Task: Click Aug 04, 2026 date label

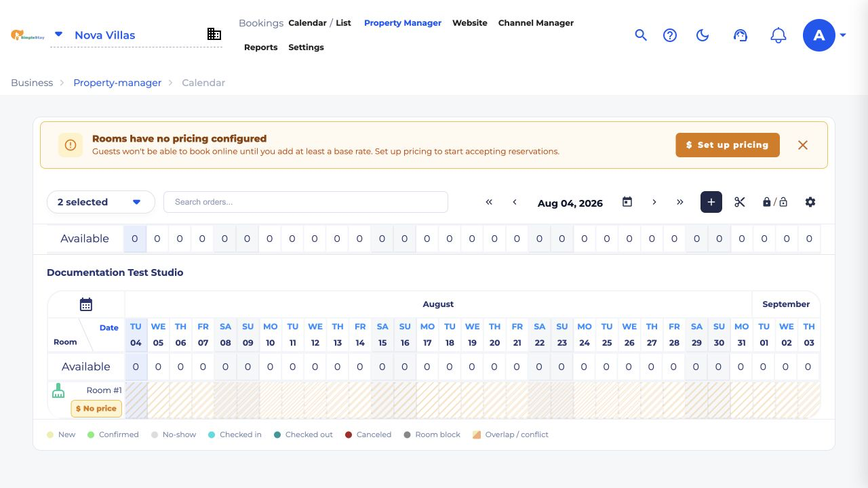Action: [570, 203]
